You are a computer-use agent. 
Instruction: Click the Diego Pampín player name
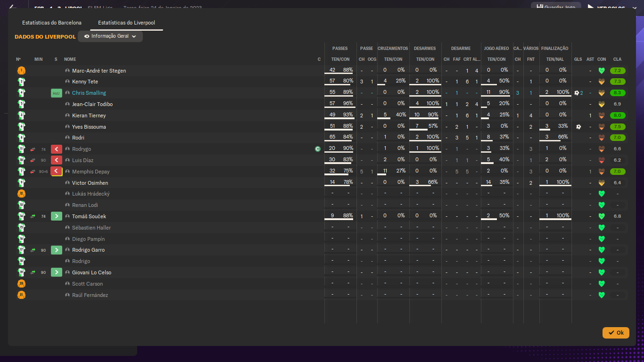tap(89, 239)
